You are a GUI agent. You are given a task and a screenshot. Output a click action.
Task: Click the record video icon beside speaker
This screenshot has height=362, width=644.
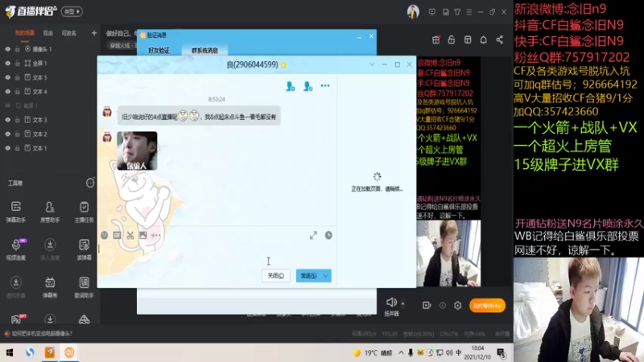click(427, 306)
